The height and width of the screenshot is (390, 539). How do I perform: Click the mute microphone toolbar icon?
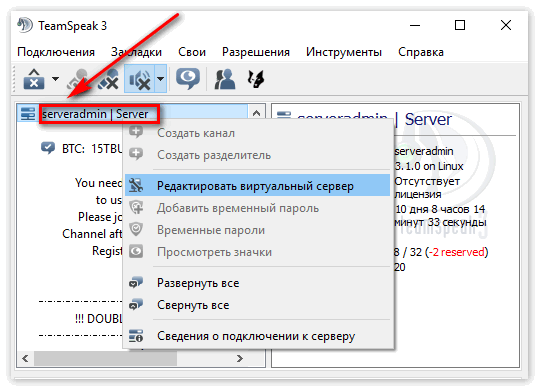pos(108,79)
